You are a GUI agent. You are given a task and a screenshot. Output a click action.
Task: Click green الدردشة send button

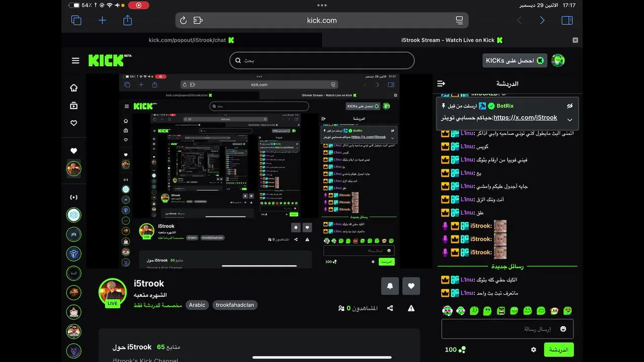pos(558,349)
